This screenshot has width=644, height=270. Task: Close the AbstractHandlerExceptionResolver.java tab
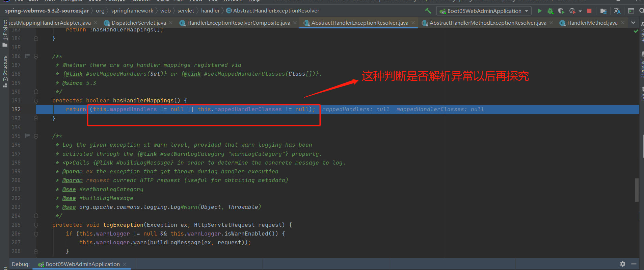click(413, 23)
